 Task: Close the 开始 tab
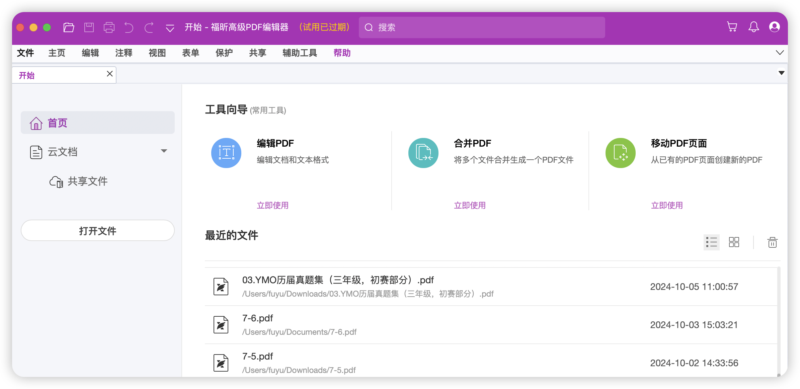tap(109, 74)
